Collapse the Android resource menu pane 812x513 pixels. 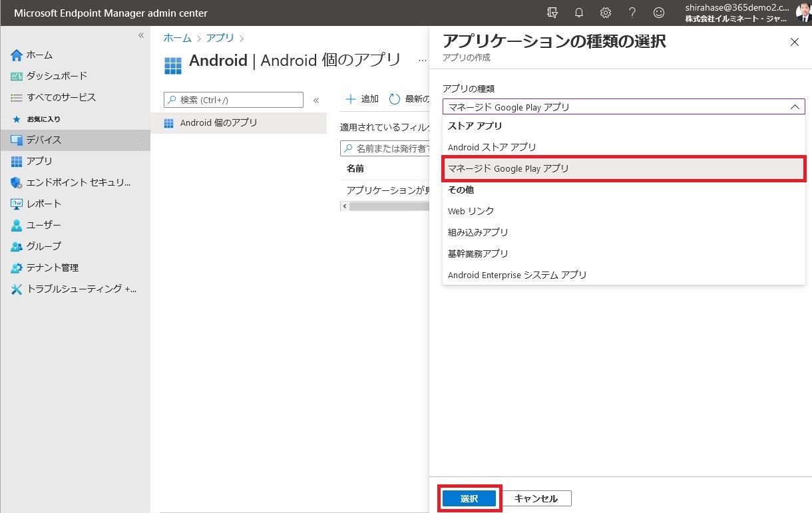[x=316, y=100]
